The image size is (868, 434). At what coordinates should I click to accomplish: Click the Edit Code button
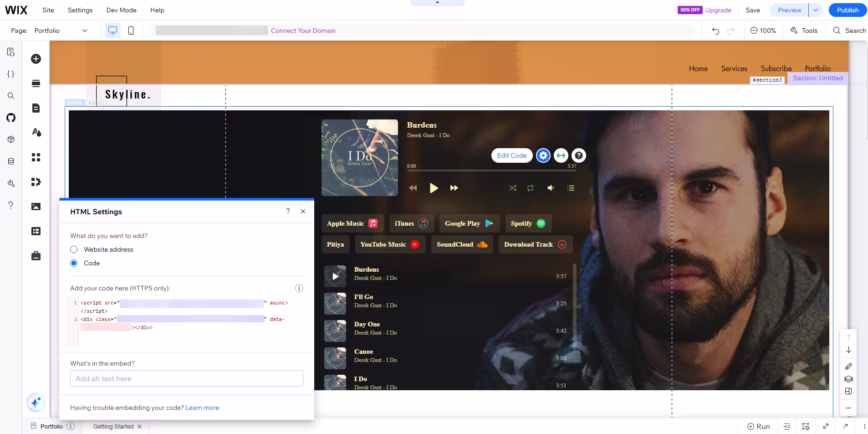[x=512, y=155]
